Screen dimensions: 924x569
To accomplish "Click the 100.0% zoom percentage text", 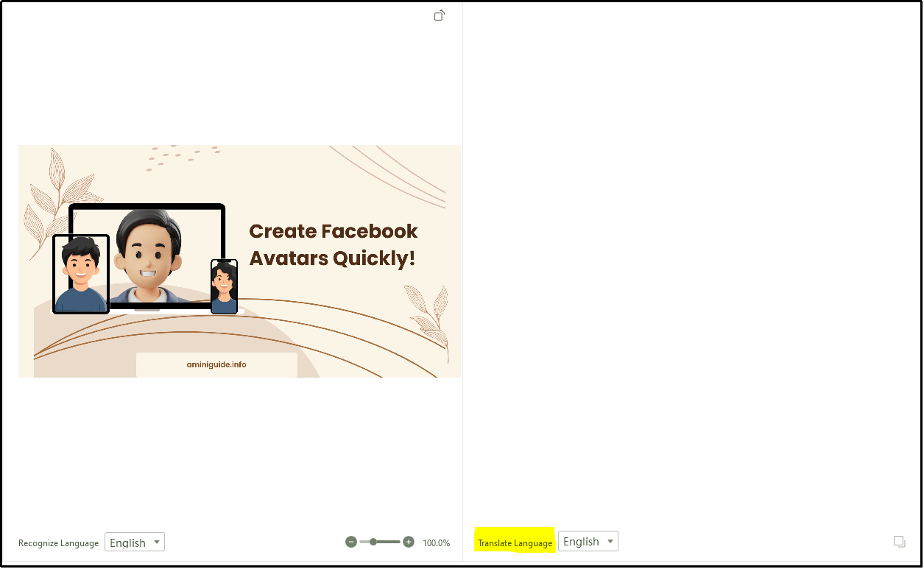I will (x=436, y=543).
